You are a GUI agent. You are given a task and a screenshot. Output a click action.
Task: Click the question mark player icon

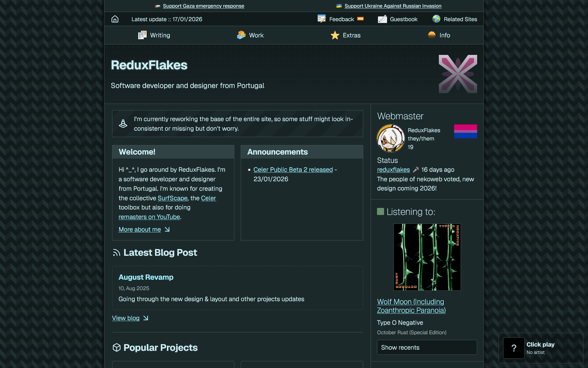click(x=514, y=348)
